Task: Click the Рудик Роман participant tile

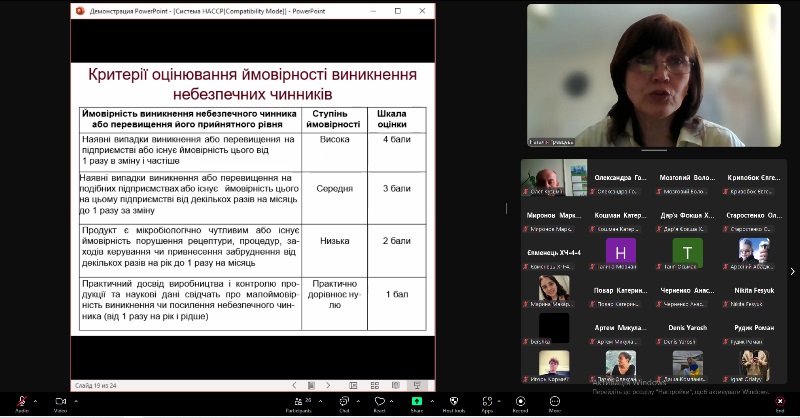Action: (754, 328)
